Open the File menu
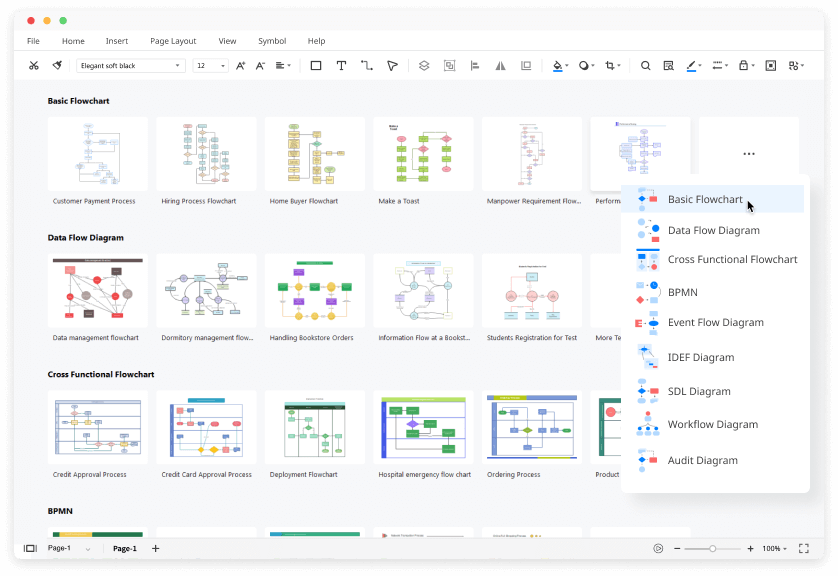Screen dimensions: 838x576 pos(33,41)
